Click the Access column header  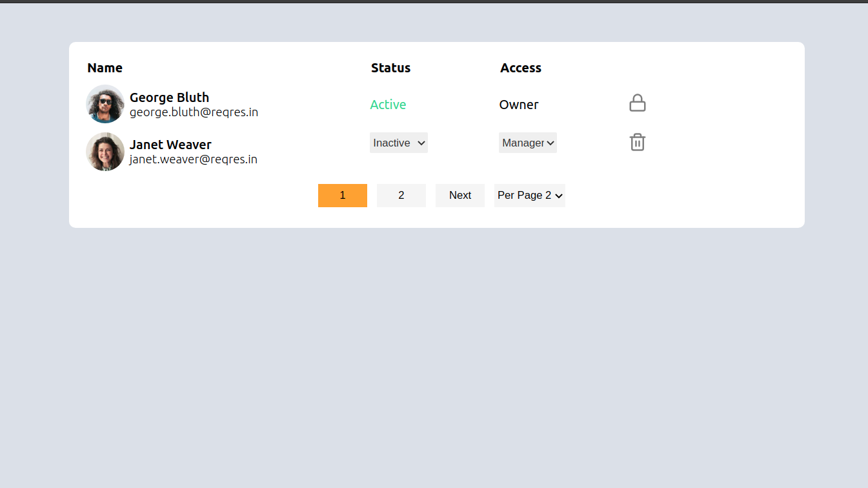(521, 68)
